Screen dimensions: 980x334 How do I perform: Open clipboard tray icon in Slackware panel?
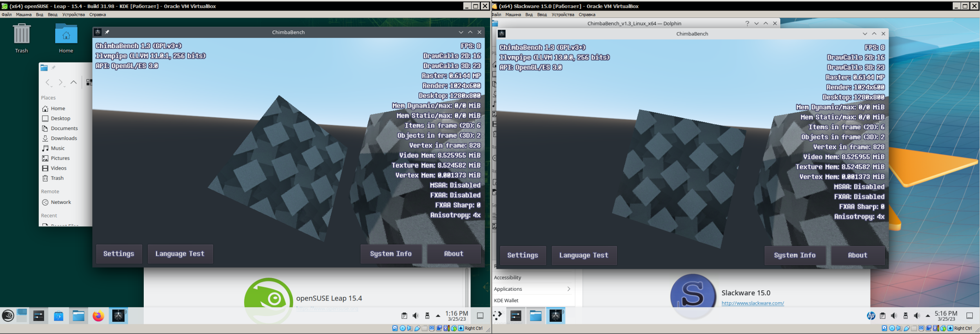pos(882,316)
